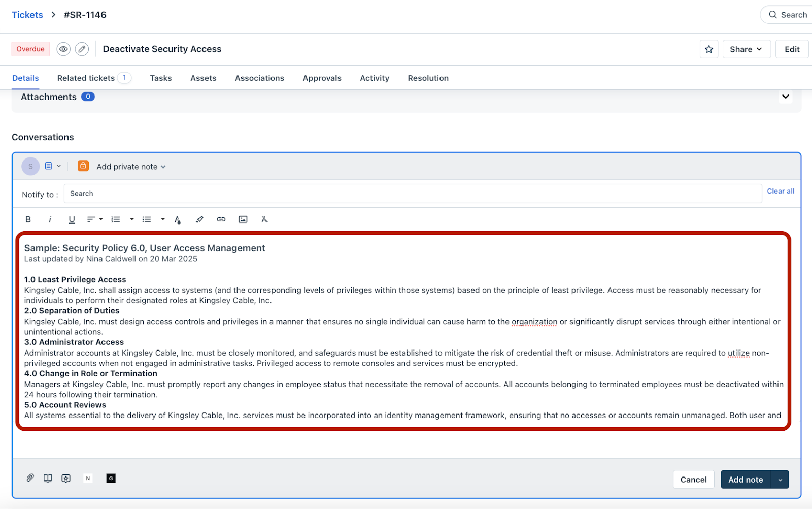Switch to the Related tickets tab

pos(94,78)
